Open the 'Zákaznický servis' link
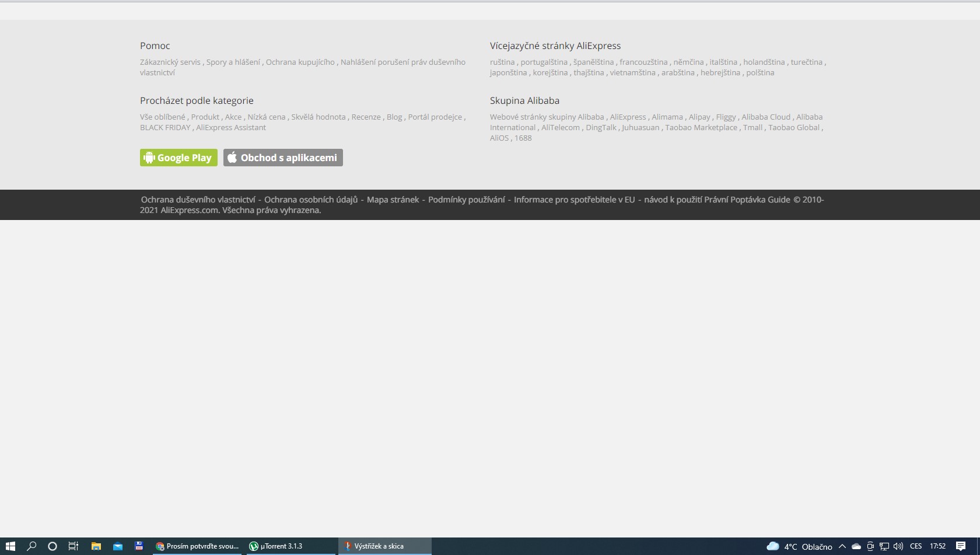980x555 pixels. pos(170,62)
